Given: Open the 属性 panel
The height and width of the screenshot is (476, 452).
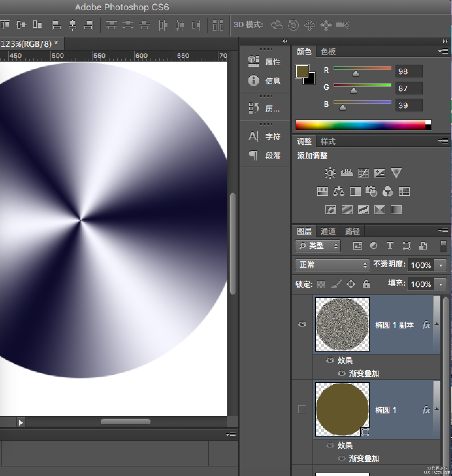Looking at the screenshot, I should click(265, 62).
